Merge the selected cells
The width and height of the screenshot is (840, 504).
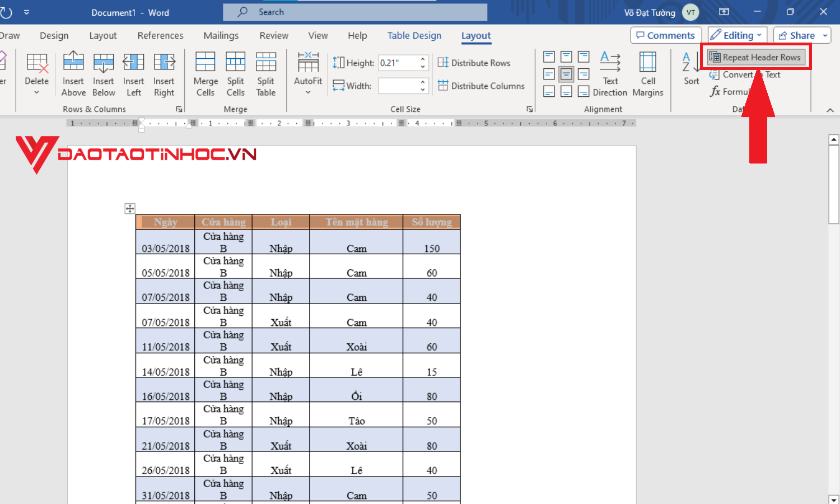coord(205,73)
